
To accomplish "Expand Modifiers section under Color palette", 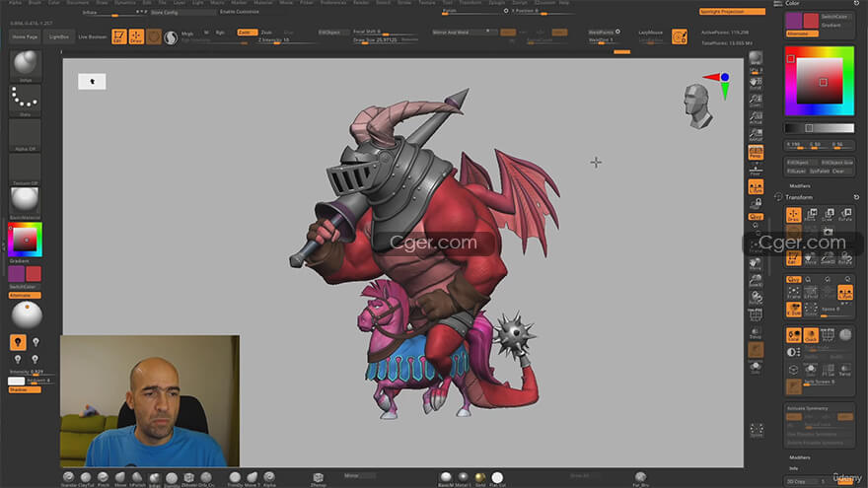I will tap(800, 186).
